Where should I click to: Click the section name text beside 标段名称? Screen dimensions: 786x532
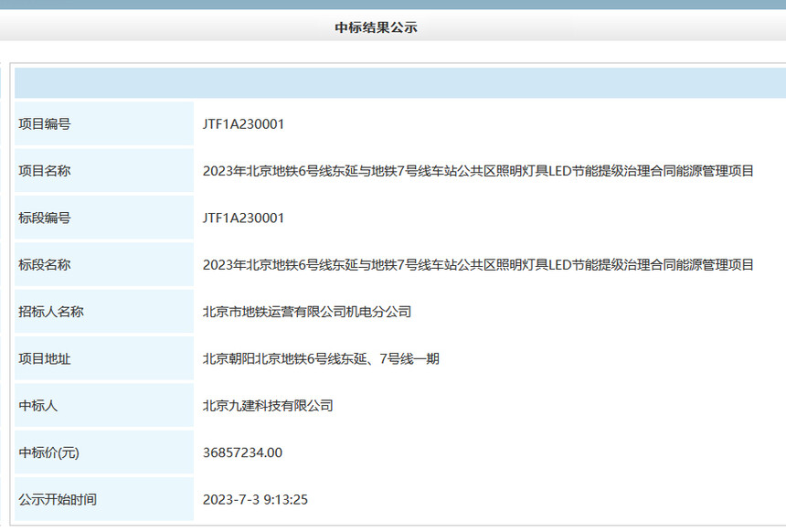(478, 265)
